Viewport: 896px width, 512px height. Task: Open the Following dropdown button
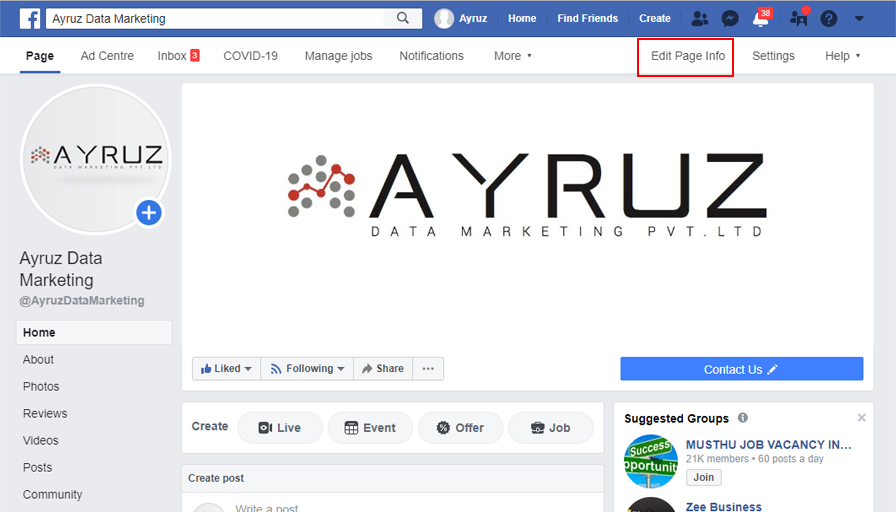[x=307, y=369]
